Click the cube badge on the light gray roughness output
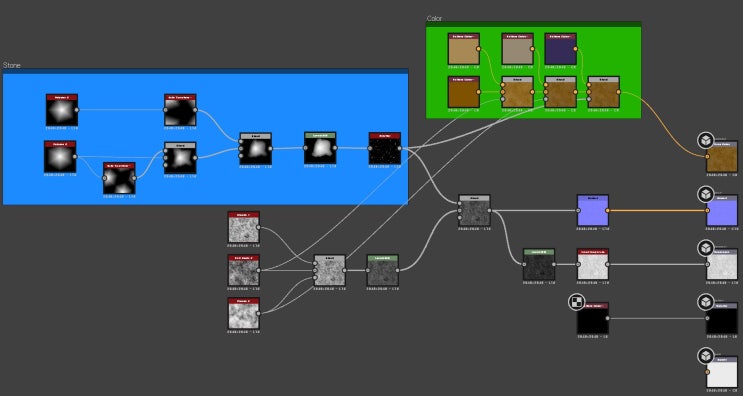Image resolution: width=743 pixels, height=396 pixels. [706, 248]
